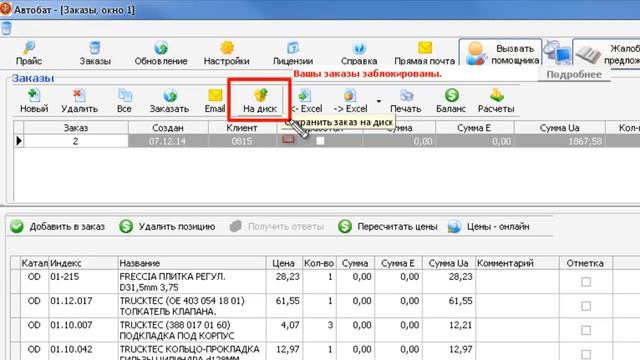The height and width of the screenshot is (360, 640).
Task: Export order to Excel
Action: pos(350,101)
